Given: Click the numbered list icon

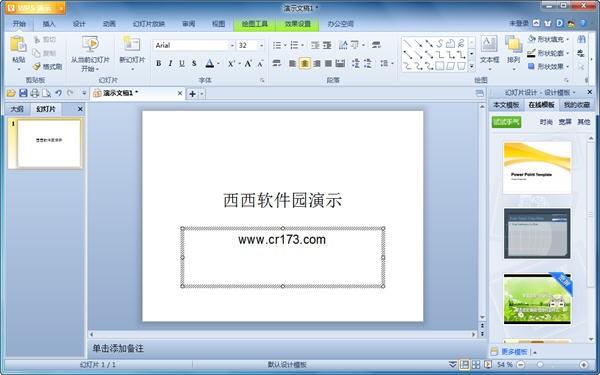Looking at the screenshot, I should click(x=294, y=46).
